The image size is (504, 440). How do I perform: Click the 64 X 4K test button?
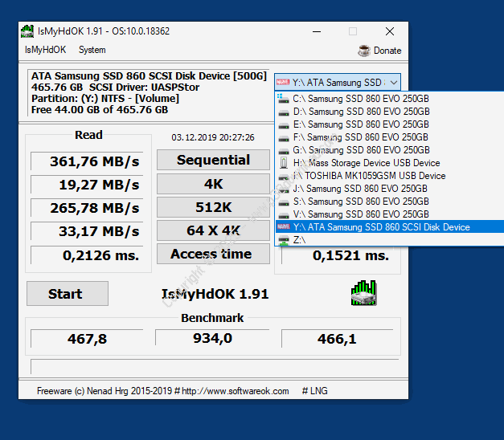213,231
